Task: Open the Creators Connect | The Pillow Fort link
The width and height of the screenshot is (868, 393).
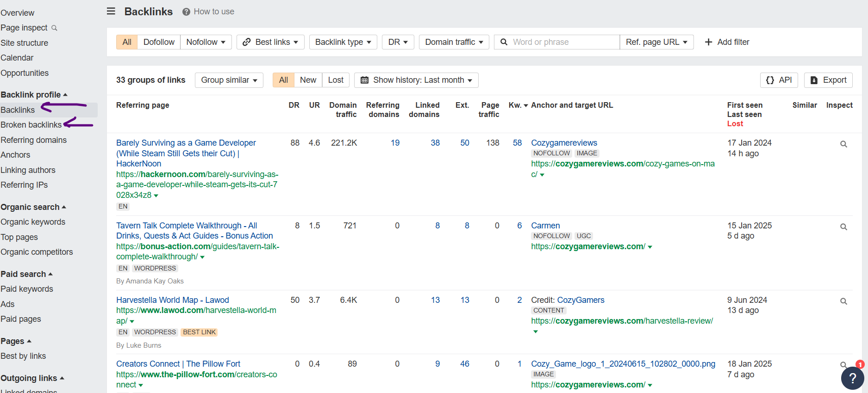Action: point(178,364)
